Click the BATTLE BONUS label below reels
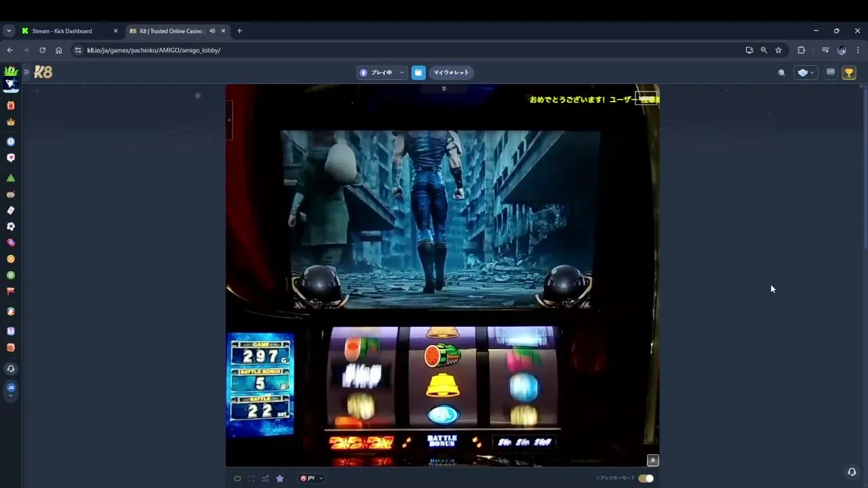This screenshot has width=868, height=488. (442, 441)
